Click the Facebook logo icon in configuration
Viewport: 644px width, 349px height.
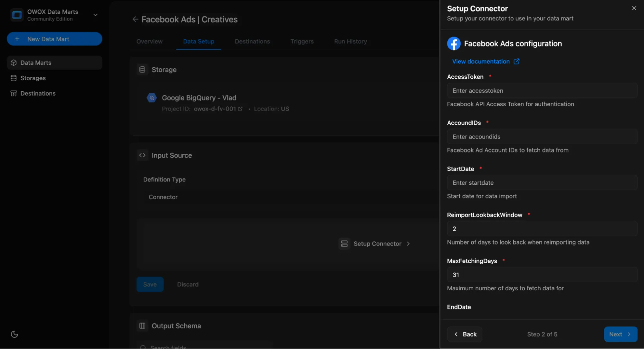point(454,44)
